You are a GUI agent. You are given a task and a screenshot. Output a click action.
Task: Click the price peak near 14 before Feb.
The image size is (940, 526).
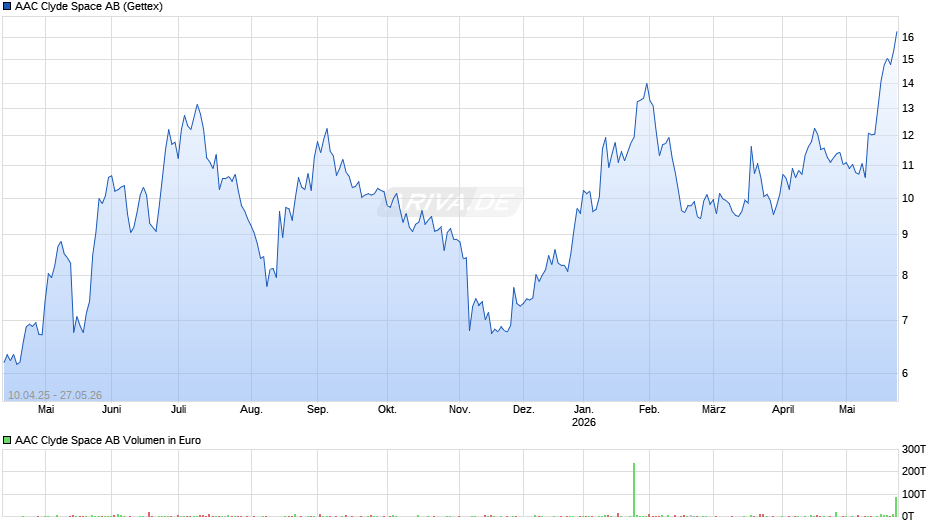(x=647, y=85)
